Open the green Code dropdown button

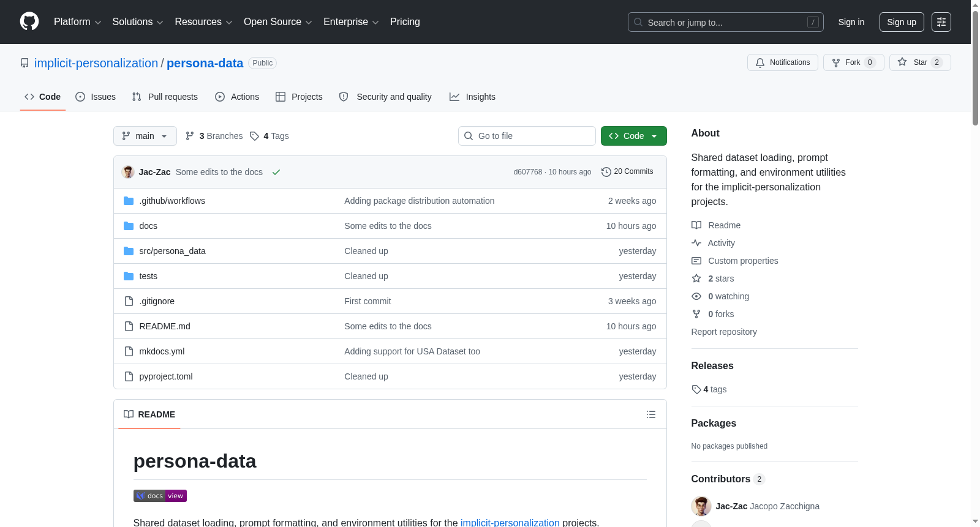(x=634, y=136)
